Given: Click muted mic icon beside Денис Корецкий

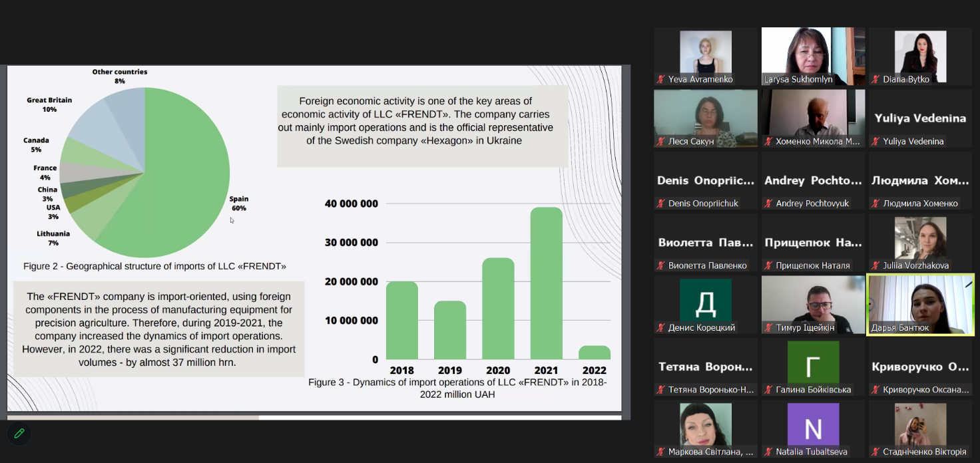Looking at the screenshot, I should [661, 327].
